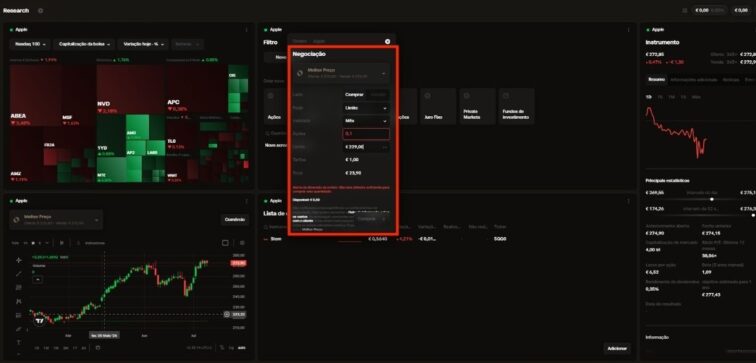
Task: Click the TradingView logo on the chart
Action: point(40,321)
